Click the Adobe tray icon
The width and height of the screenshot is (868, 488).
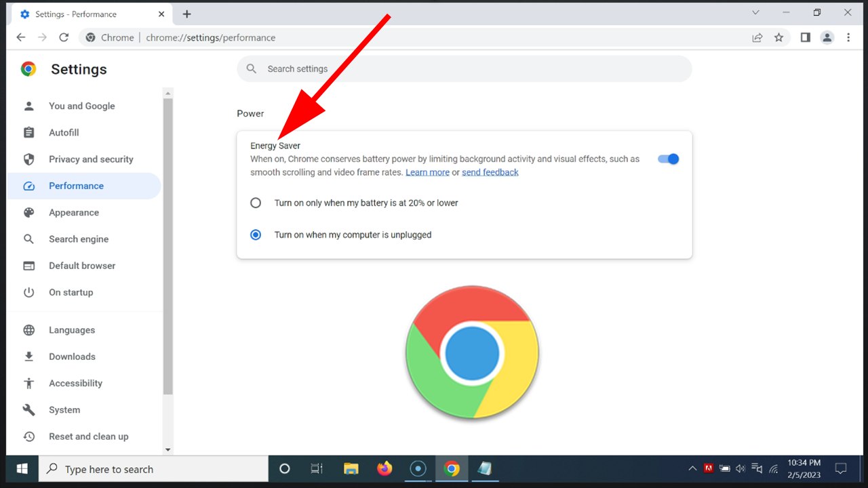tap(709, 469)
